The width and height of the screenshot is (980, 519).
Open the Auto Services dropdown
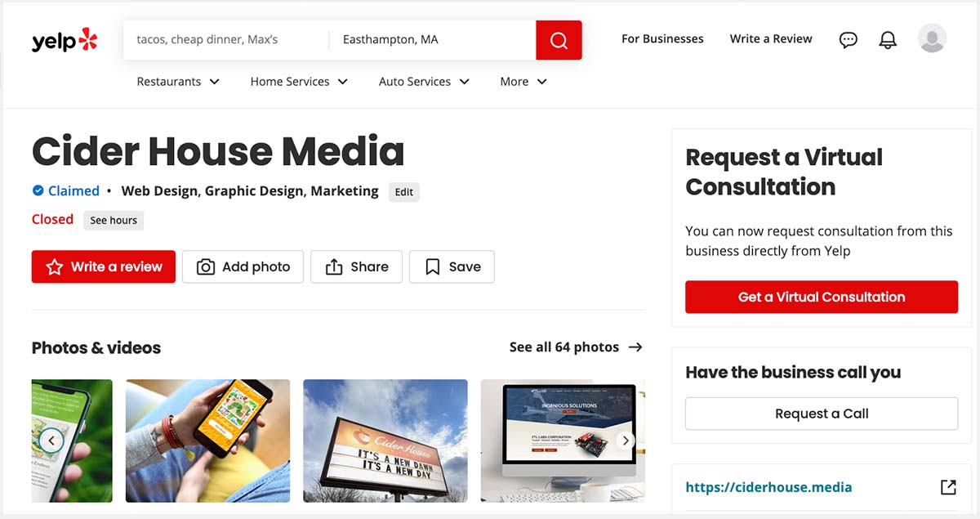(424, 82)
